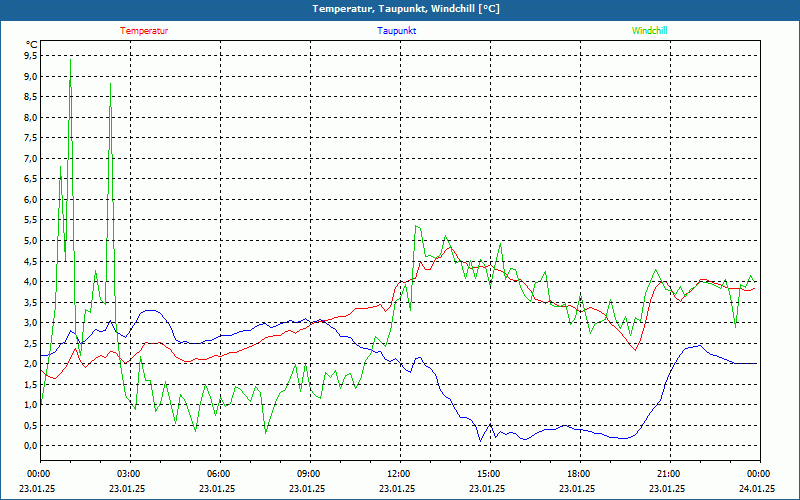Viewport: 800px width, 500px height.
Task: Click the 9,5 y-axis value
Action: [31, 56]
